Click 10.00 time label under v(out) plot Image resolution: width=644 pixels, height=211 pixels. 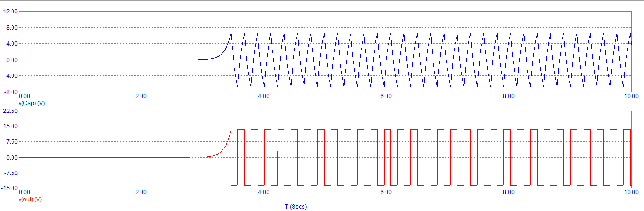coord(631,192)
